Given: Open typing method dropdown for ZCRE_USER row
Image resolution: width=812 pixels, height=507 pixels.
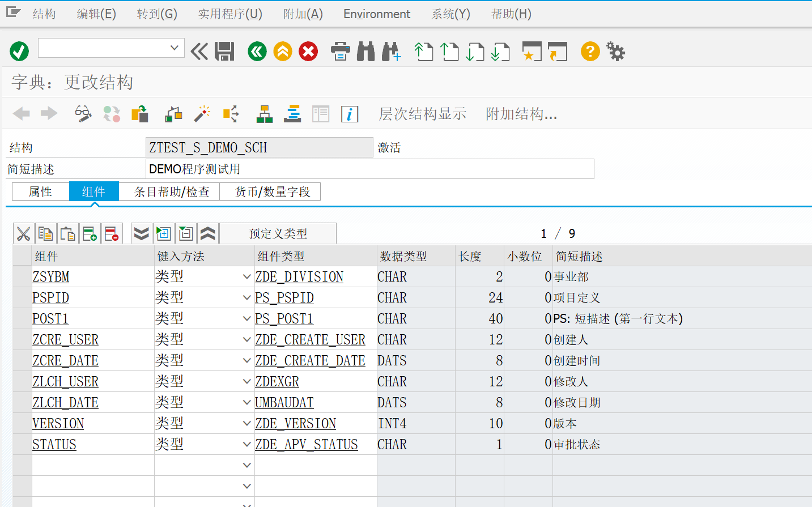Looking at the screenshot, I should tap(246, 339).
